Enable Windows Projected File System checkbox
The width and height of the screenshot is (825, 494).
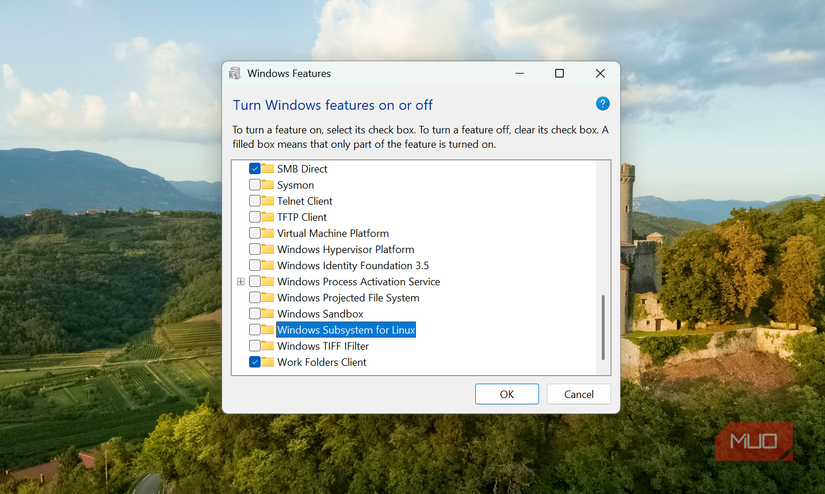pyautogui.click(x=255, y=298)
